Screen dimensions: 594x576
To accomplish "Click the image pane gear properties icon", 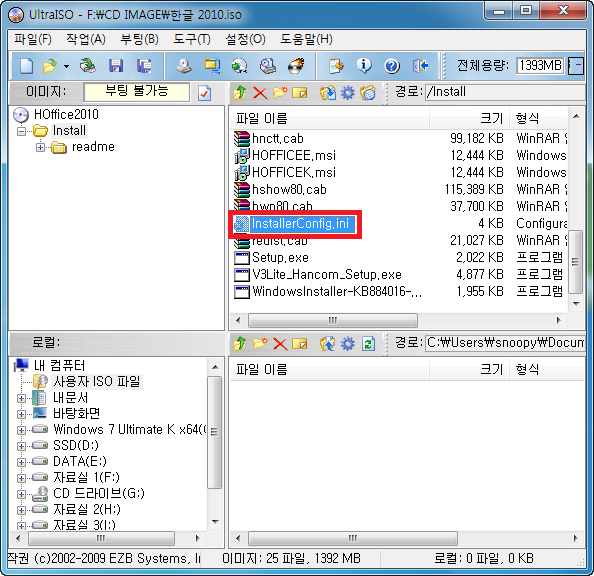I will click(x=348, y=92).
